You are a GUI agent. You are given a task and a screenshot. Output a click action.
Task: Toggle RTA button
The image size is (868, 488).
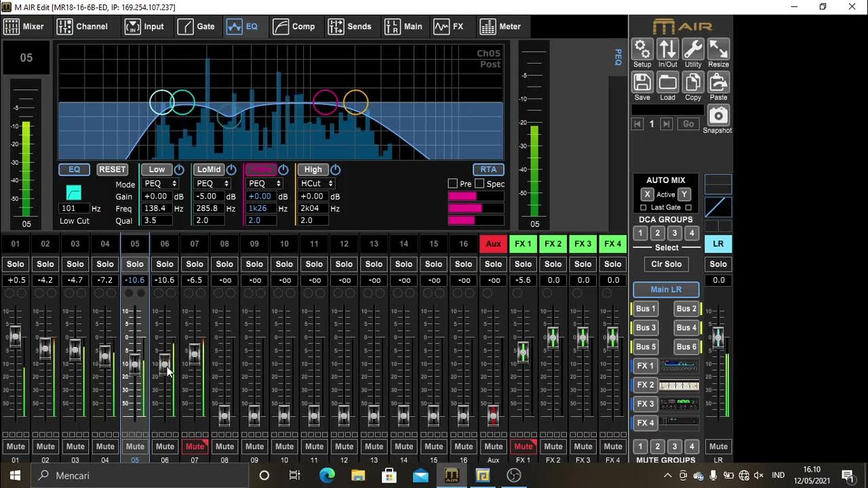(488, 169)
